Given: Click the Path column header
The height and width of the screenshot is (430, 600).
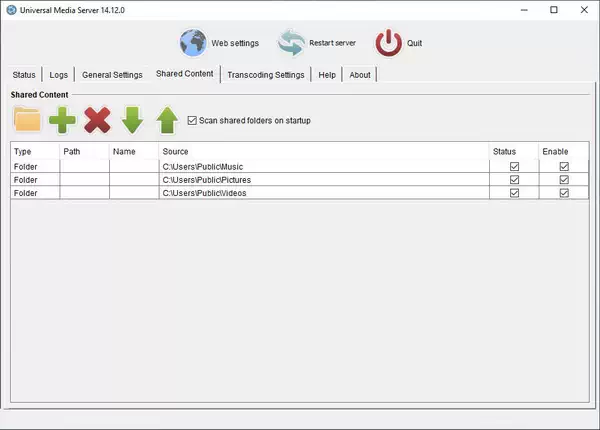Looking at the screenshot, I should tap(84, 151).
